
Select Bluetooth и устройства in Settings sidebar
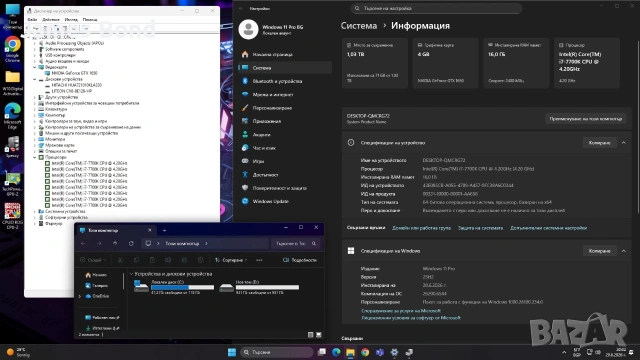click(285, 81)
